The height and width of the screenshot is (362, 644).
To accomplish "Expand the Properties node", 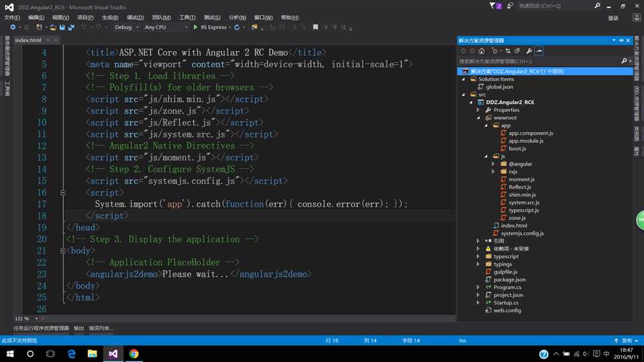I will pos(478,110).
